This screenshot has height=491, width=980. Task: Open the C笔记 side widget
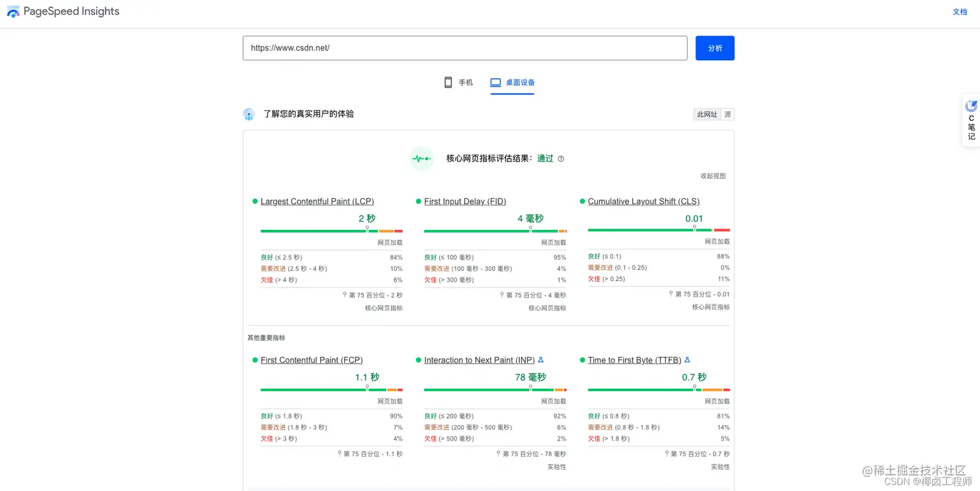coord(971,120)
